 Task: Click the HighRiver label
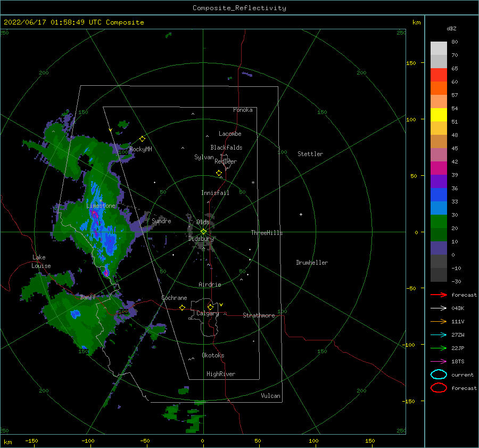point(221,374)
